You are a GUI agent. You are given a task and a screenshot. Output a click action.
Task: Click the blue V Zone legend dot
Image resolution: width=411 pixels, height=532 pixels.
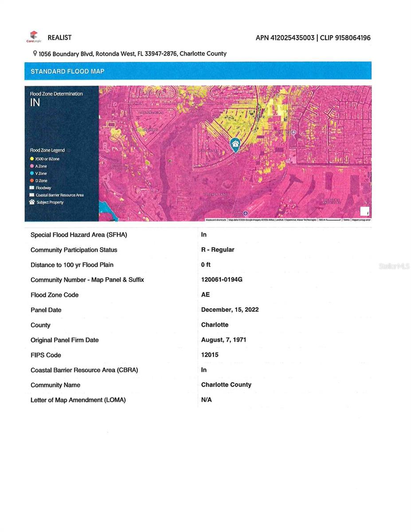click(x=32, y=173)
